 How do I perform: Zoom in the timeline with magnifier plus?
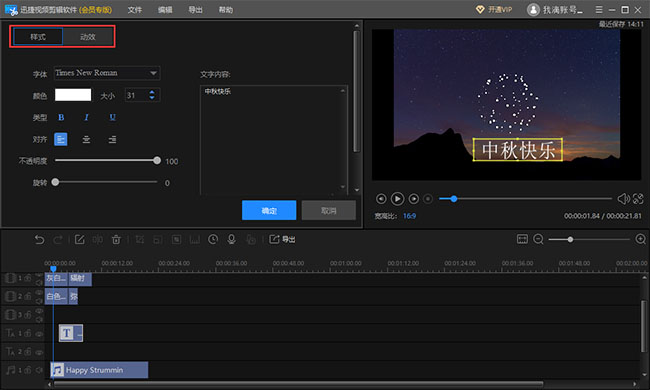click(640, 239)
